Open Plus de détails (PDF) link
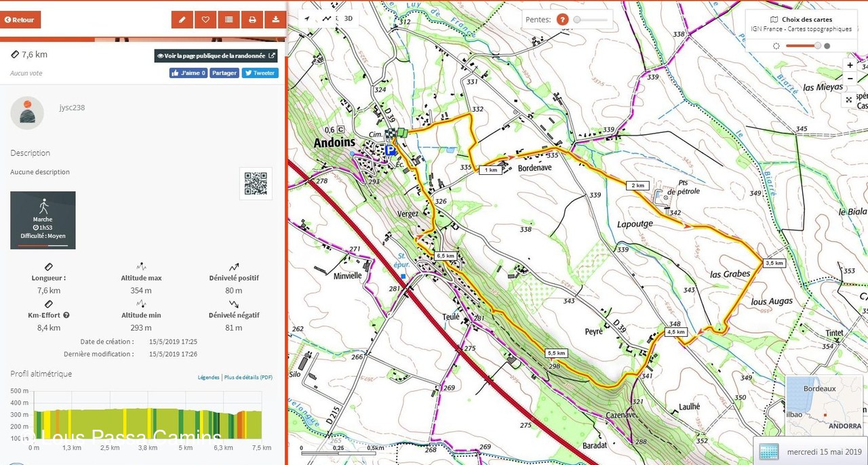868x465 pixels. [248, 378]
